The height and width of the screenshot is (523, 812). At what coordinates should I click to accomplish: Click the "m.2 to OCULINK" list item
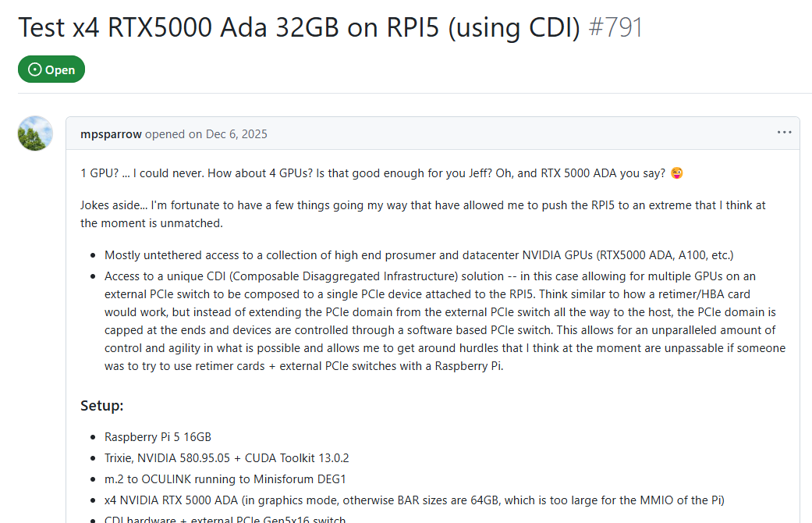click(225, 479)
